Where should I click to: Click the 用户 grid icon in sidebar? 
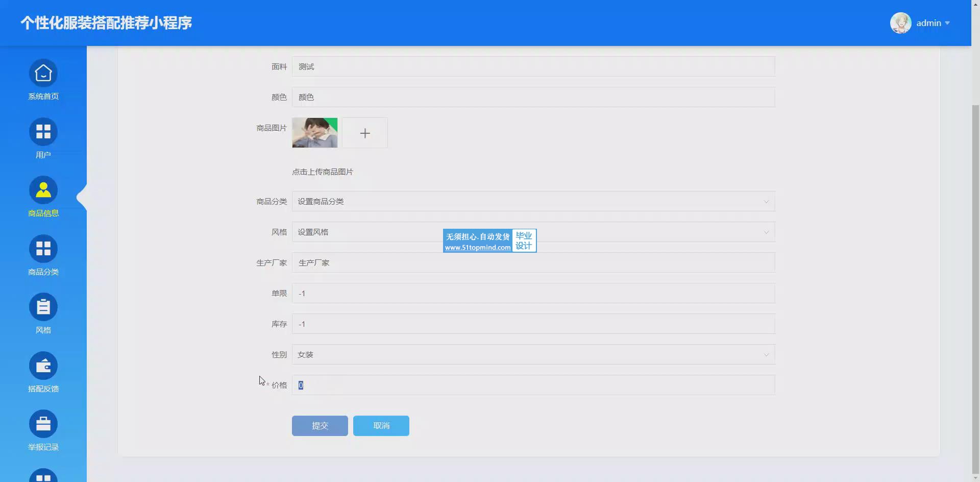(43, 132)
